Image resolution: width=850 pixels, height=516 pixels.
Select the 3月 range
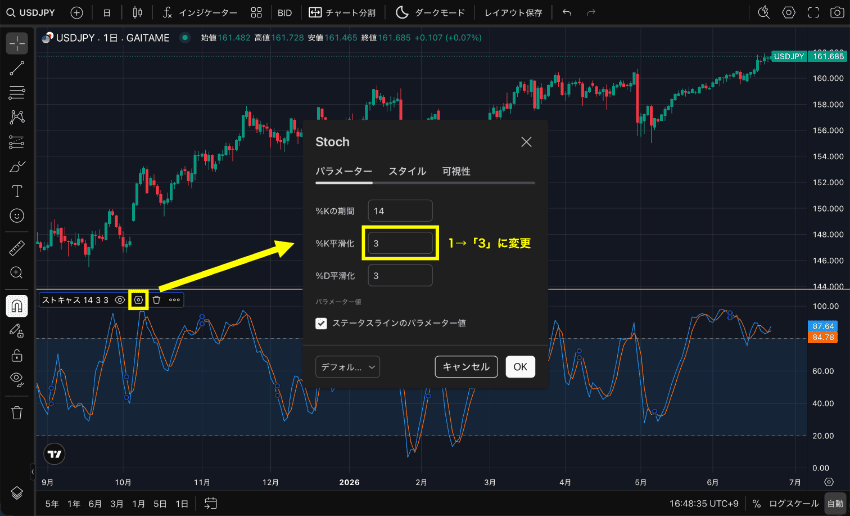pyautogui.click(x=117, y=504)
